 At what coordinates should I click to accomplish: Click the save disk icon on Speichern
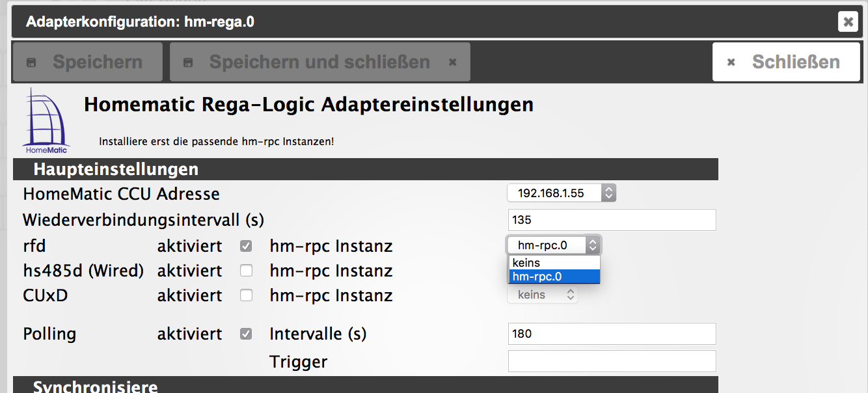(x=31, y=62)
